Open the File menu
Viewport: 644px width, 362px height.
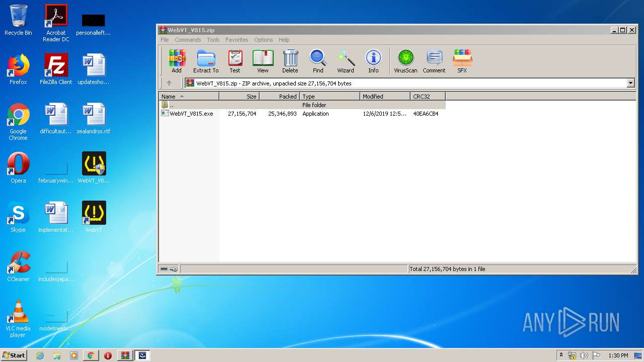(x=165, y=40)
